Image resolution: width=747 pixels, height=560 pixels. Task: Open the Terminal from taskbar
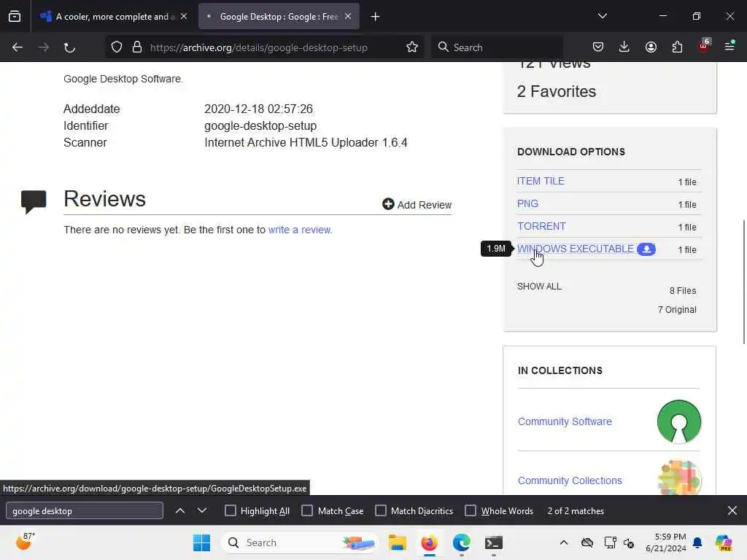[x=494, y=542]
